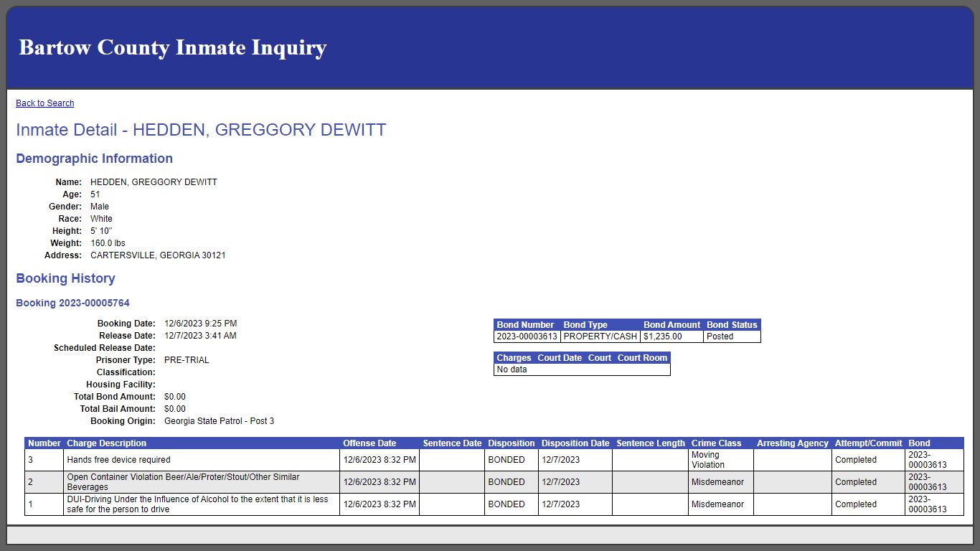Click the Bond Number column header
This screenshot has width=980, height=551.
coord(526,325)
